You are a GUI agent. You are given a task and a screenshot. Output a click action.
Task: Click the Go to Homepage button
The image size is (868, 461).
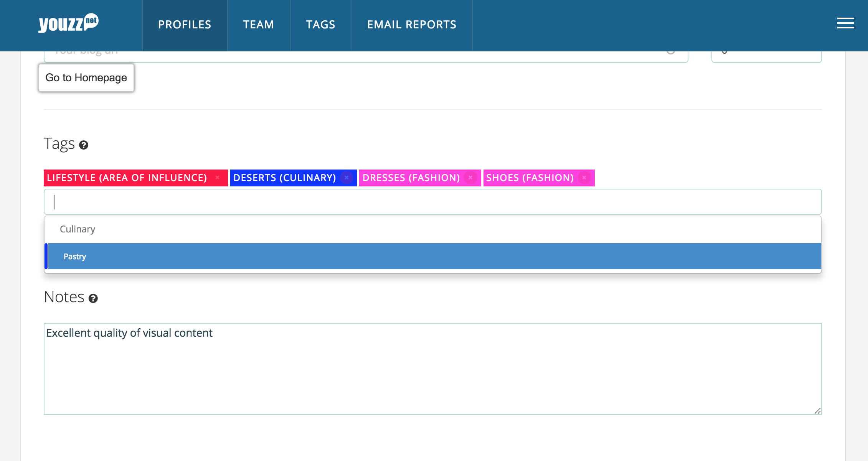pos(86,78)
